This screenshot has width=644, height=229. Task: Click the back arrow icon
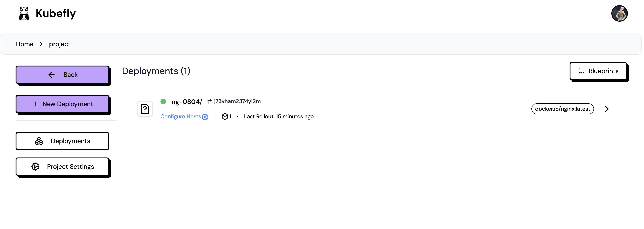[52, 75]
